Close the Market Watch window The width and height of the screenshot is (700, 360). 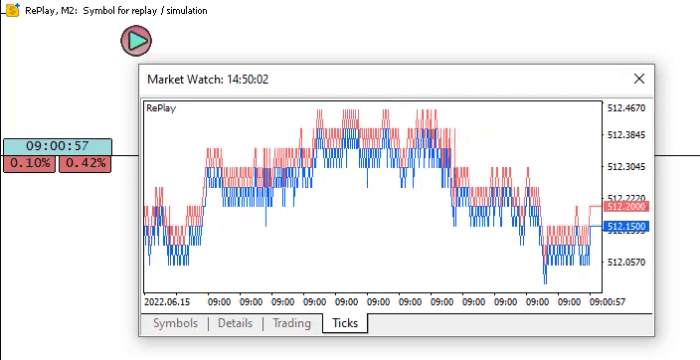click(639, 79)
